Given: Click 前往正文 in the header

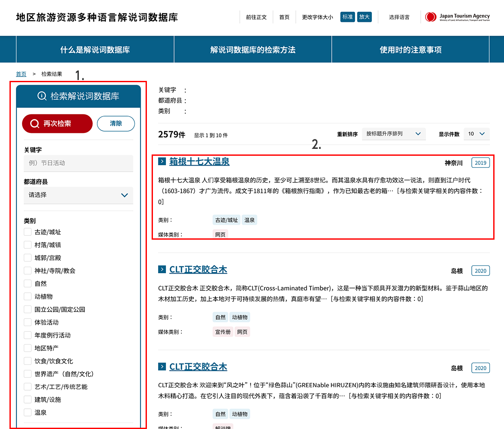Looking at the screenshot, I should pos(256,17).
